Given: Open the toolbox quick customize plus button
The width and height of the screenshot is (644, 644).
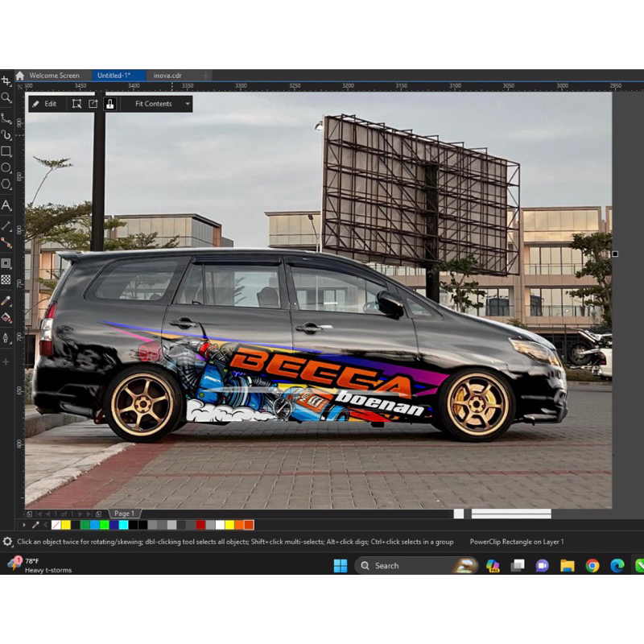Looking at the screenshot, I should 6,361.
